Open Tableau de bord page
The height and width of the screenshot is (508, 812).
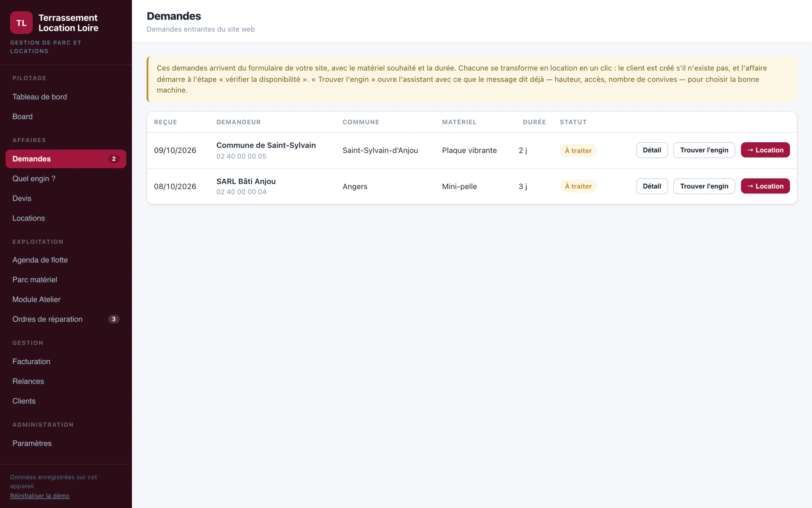(66, 97)
